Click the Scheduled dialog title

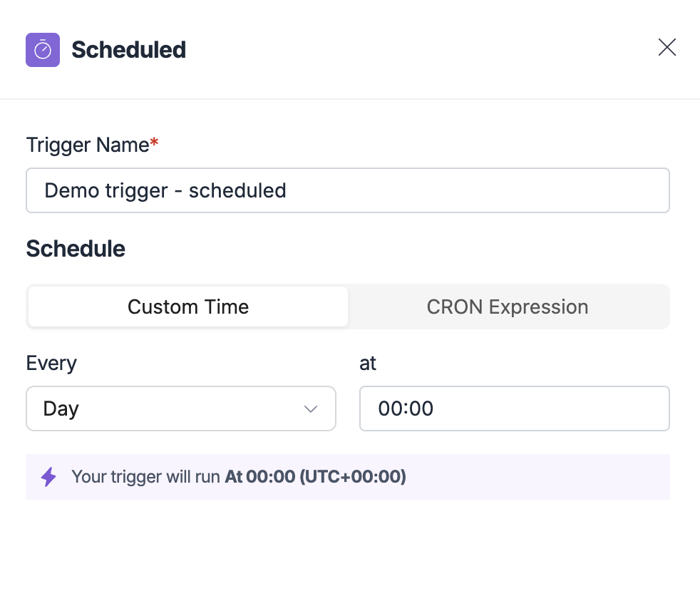point(128,49)
